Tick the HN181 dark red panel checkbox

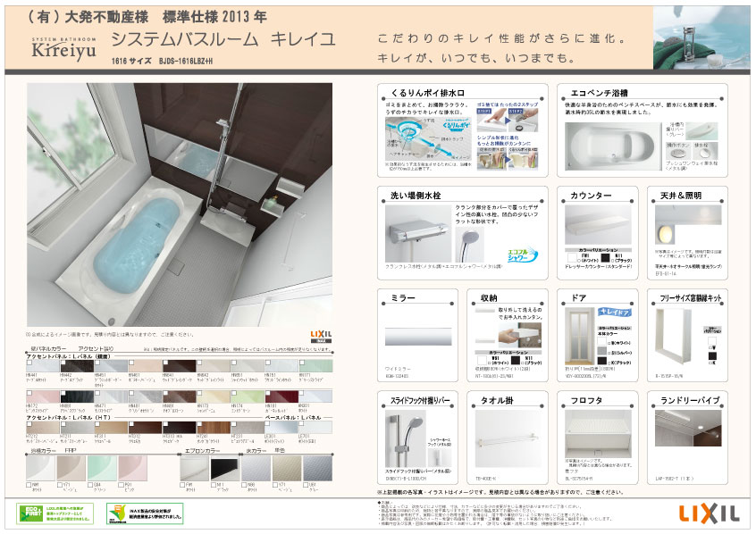[x=268, y=394]
